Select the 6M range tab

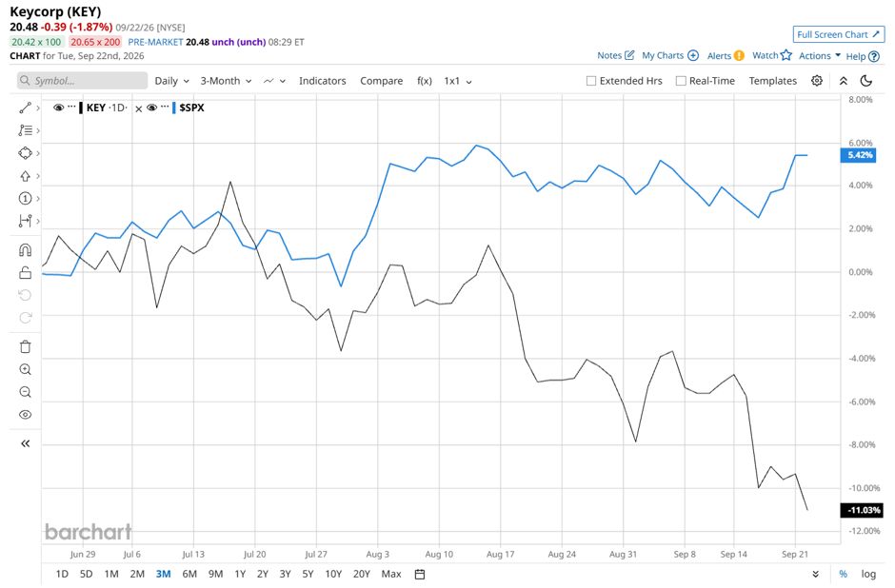(189, 574)
